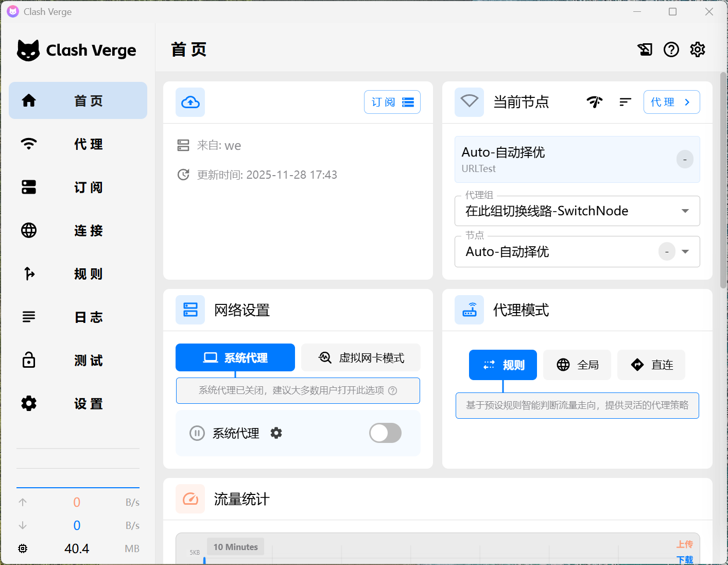The height and width of the screenshot is (565, 728).
Task: Click the pause status icon beside 系统代理
Action: pos(197,433)
